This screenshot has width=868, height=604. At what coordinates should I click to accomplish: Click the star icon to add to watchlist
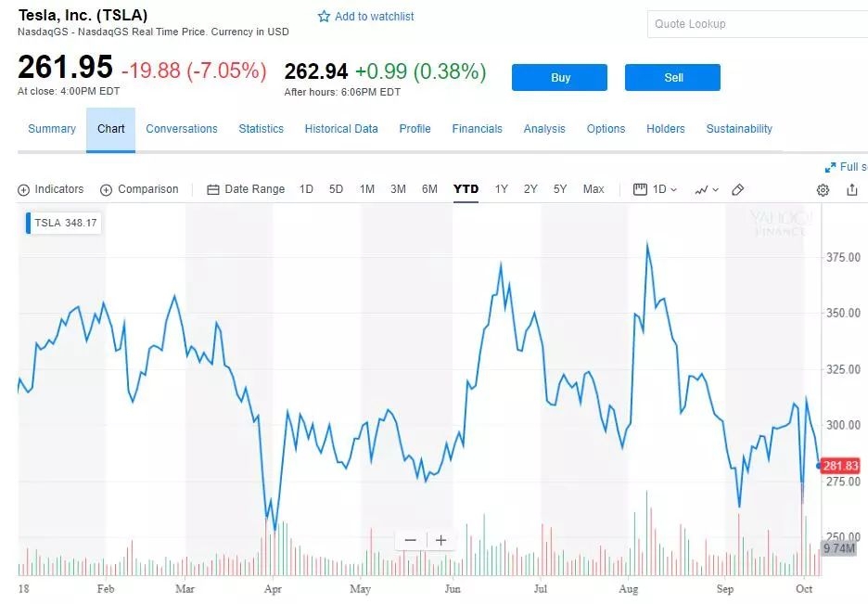coord(325,17)
